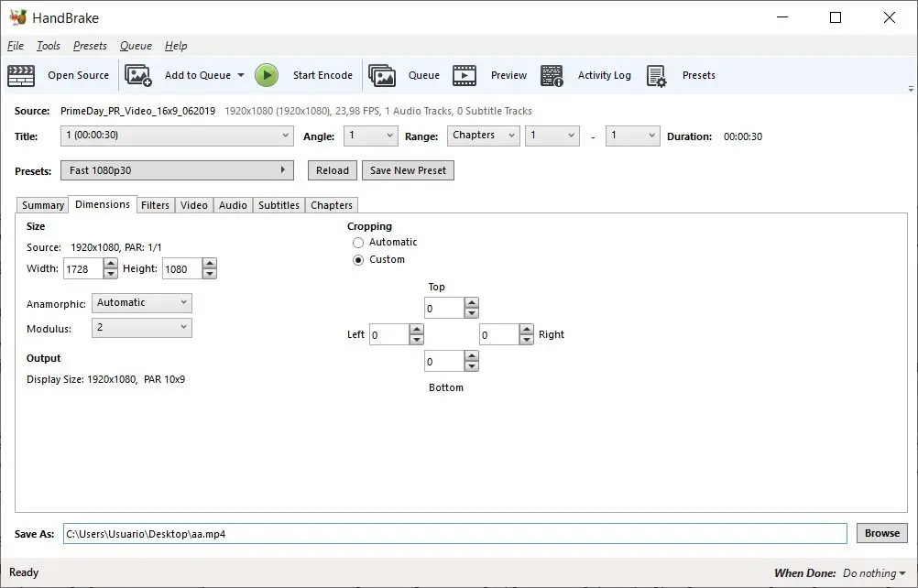Screen dimensions: 918x588
Task: Click the Top crop value field
Action: pos(444,309)
